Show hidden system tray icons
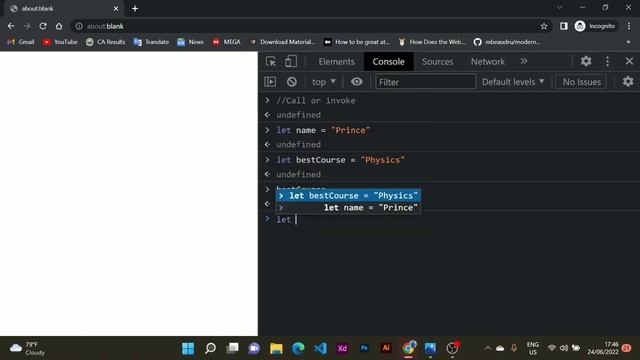This screenshot has height=360, width=640. point(487,348)
